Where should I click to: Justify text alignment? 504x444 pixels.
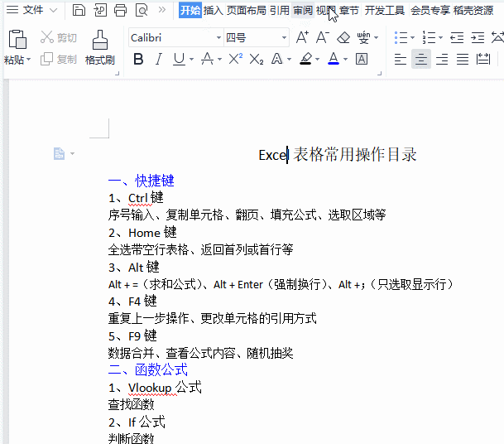[x=463, y=59]
